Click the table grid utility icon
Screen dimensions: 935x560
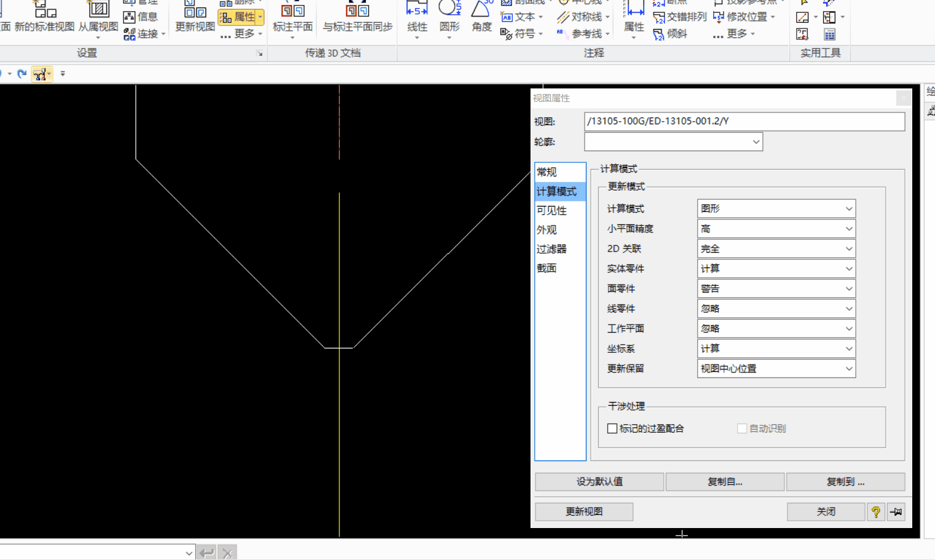point(830,34)
